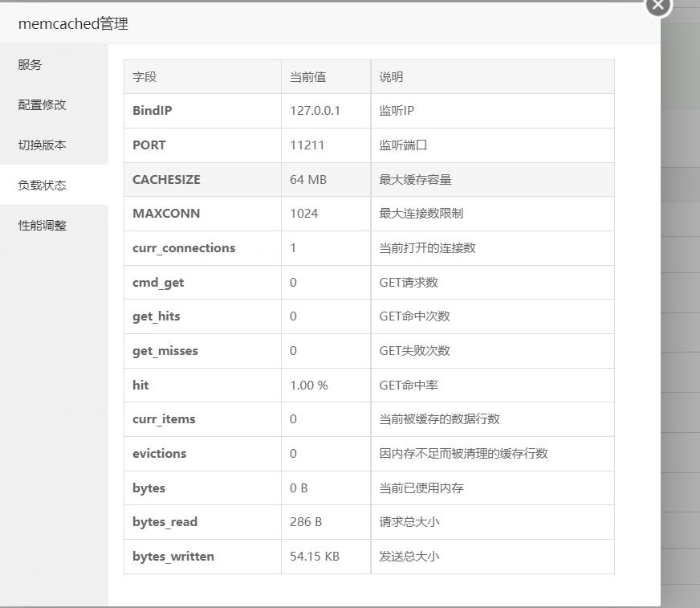
Task: Click the 发送总大小 description
Action: 409,556
